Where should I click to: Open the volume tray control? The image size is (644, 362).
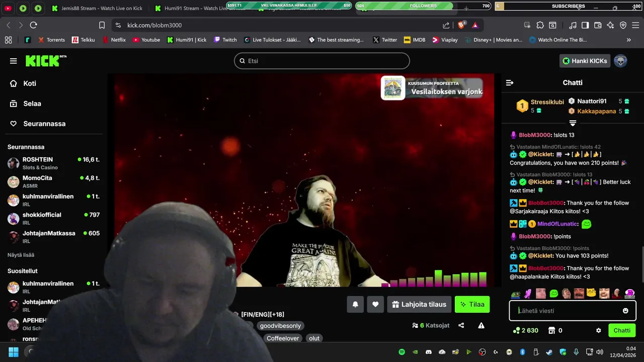[600, 352]
